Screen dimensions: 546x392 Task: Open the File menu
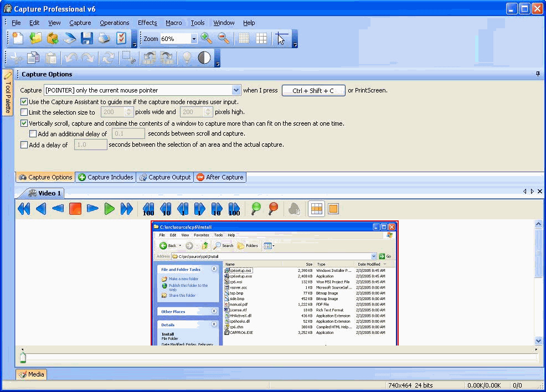point(16,23)
